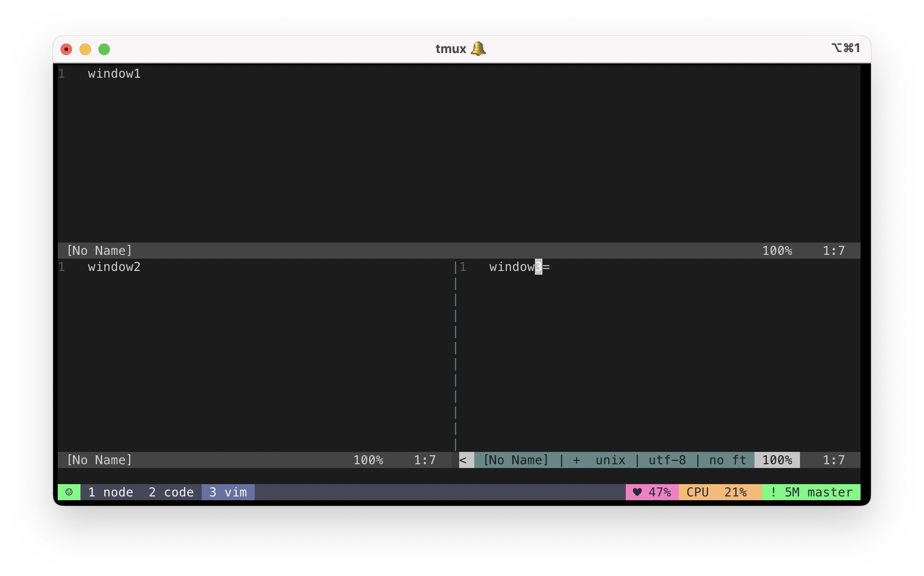Click the exclamation mark before 5M master
Image resolution: width=924 pixels, height=576 pixels.
click(x=773, y=492)
